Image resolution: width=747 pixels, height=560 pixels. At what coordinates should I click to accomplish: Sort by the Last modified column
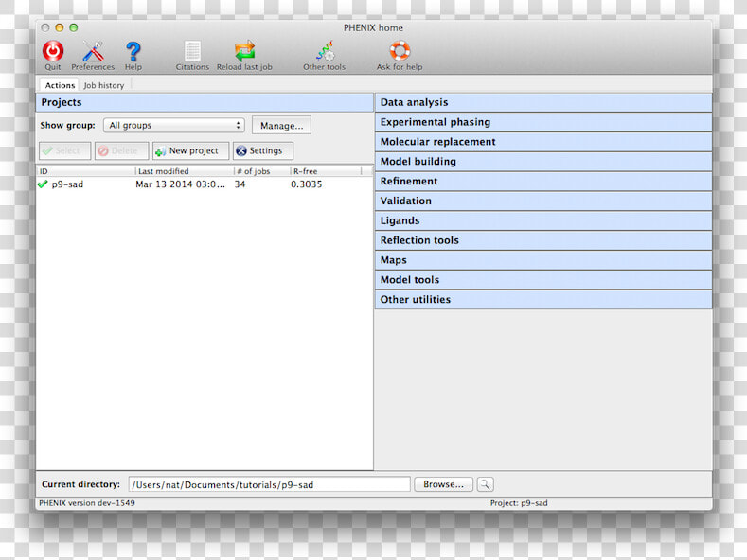point(185,171)
